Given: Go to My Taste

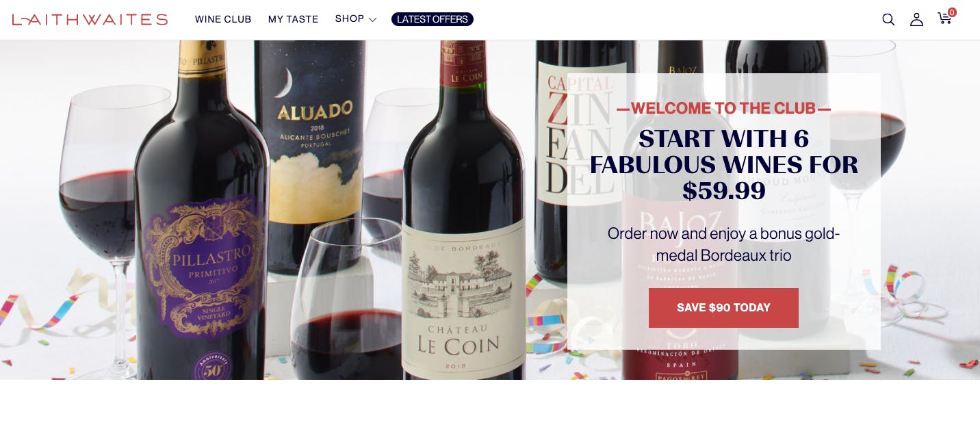Looking at the screenshot, I should [293, 19].
